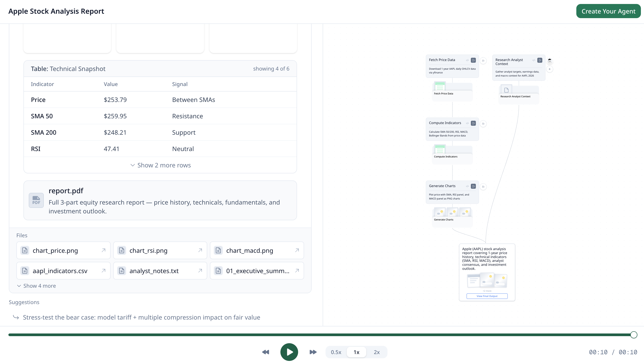
Task: Open code view for Compute Indicators node
Action: tap(467, 123)
